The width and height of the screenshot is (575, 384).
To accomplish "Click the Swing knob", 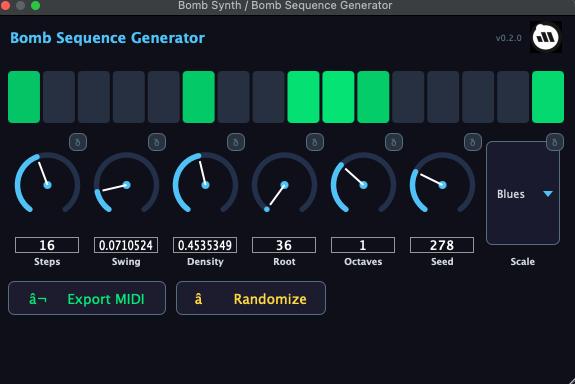I will coord(127,184).
